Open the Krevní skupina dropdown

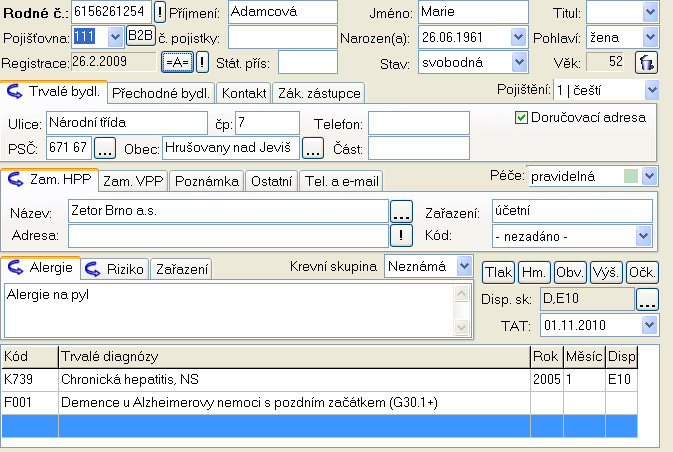coord(463,266)
